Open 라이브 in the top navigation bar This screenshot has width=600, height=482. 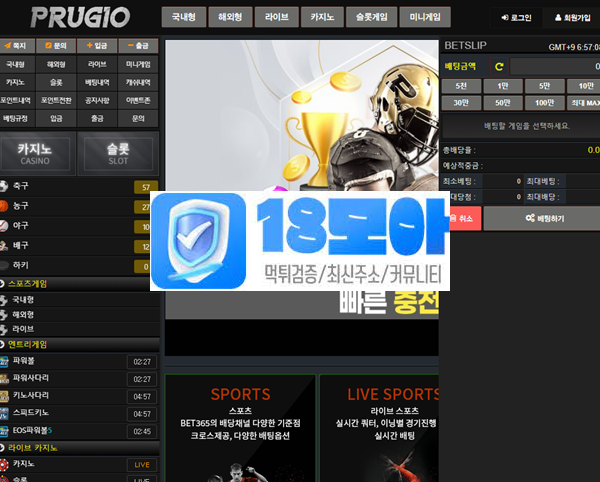(277, 17)
